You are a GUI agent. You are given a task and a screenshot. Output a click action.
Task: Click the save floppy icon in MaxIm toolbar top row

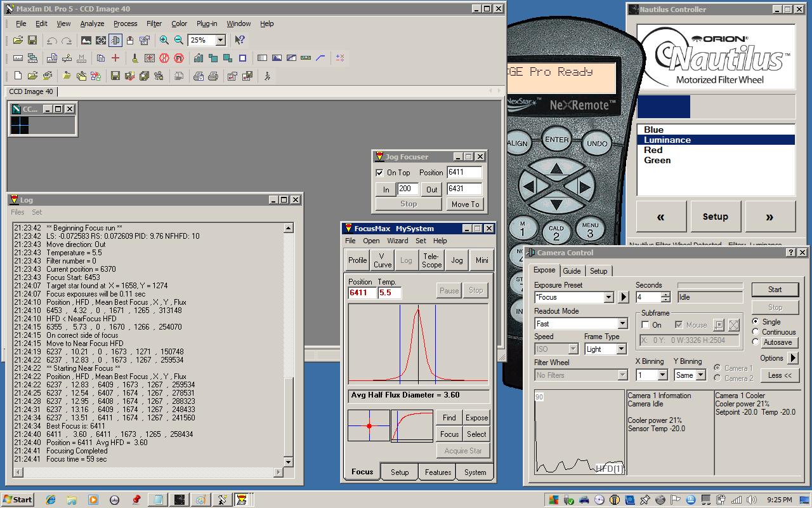(x=32, y=40)
